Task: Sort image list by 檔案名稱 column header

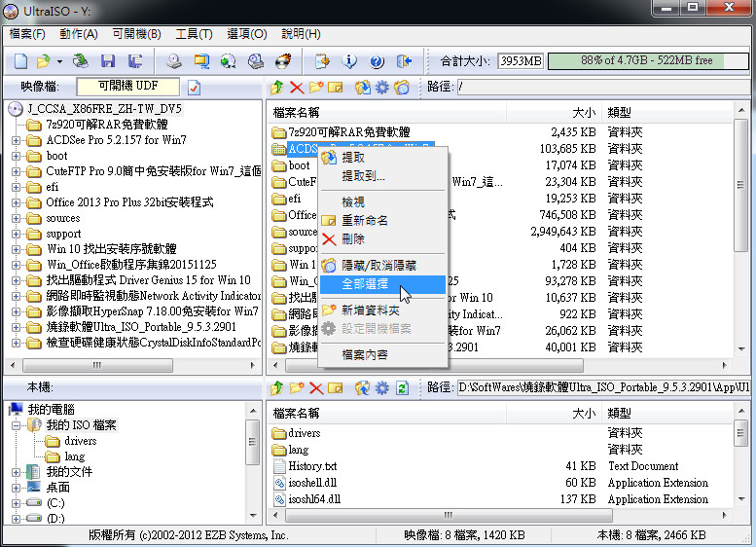Action: (x=386, y=113)
